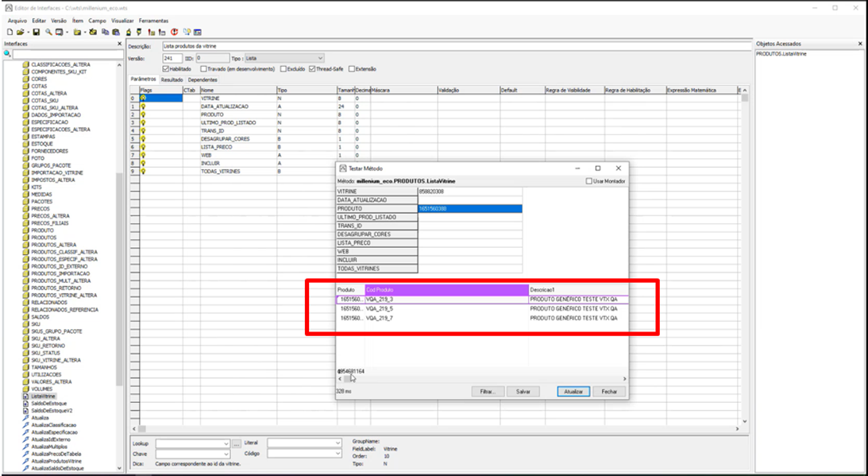Open the Literal dropdown
868x476 pixels.
coord(304,443)
